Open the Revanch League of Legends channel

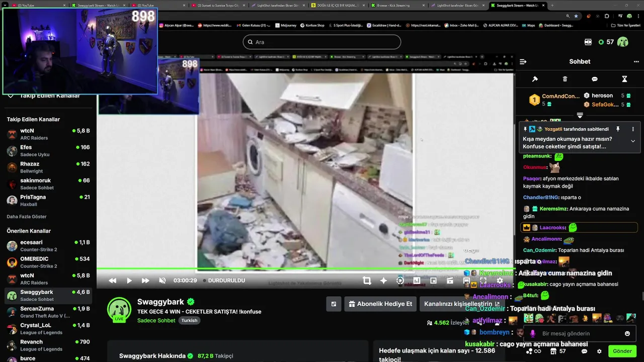[x=48, y=345]
